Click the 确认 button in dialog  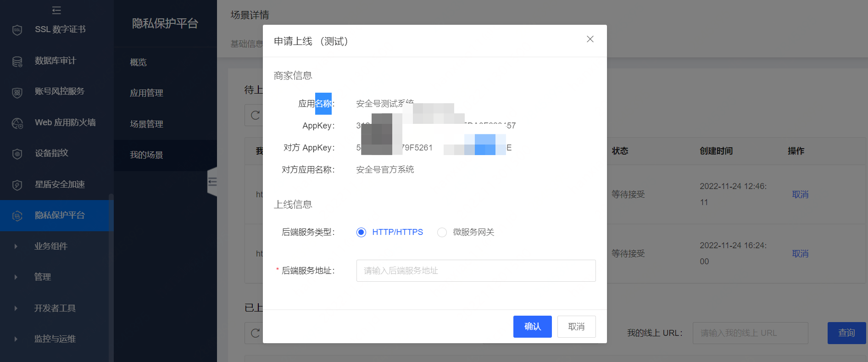pyautogui.click(x=532, y=327)
